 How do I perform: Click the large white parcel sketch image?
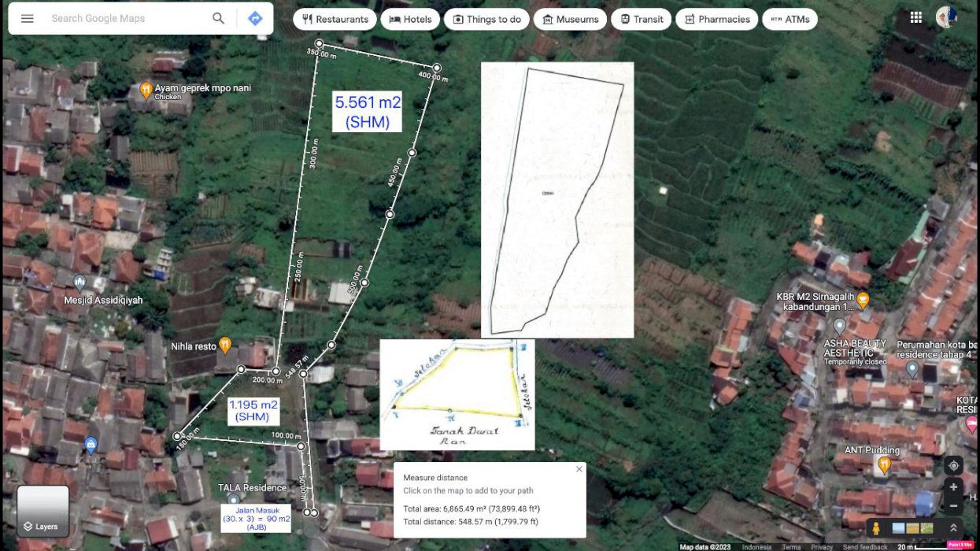[557, 200]
